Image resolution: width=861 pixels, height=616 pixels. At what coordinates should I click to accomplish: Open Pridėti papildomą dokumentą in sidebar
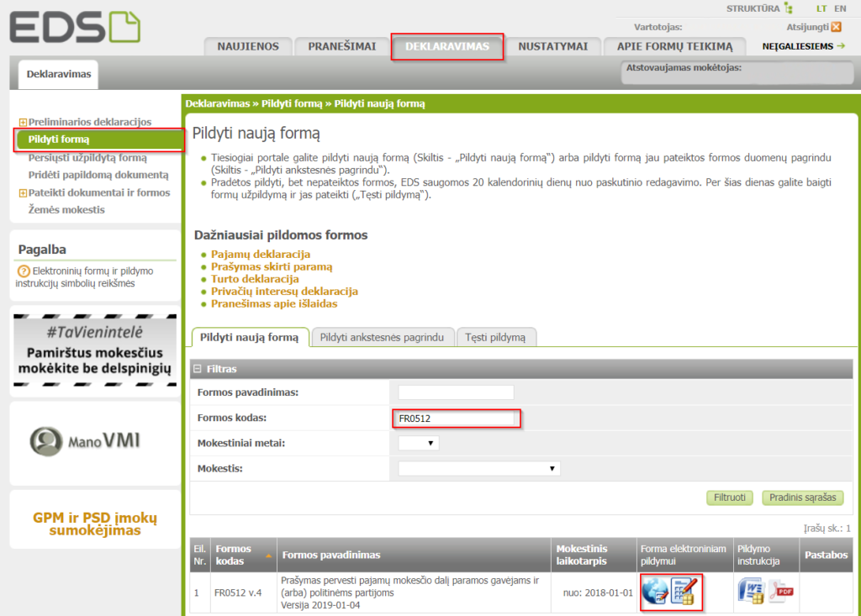[x=99, y=175]
